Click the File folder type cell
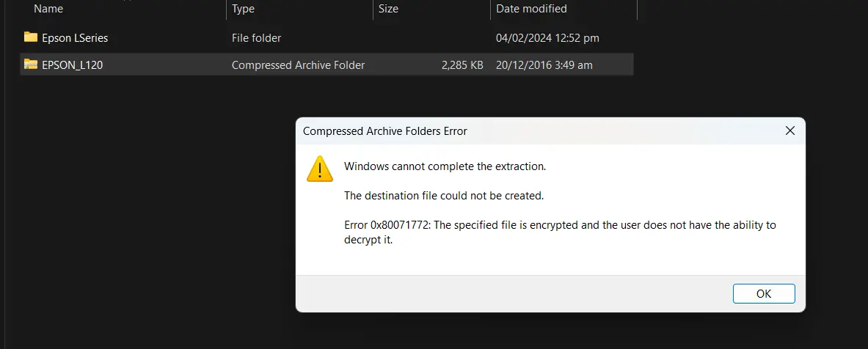The width and height of the screenshot is (868, 349). [256, 38]
